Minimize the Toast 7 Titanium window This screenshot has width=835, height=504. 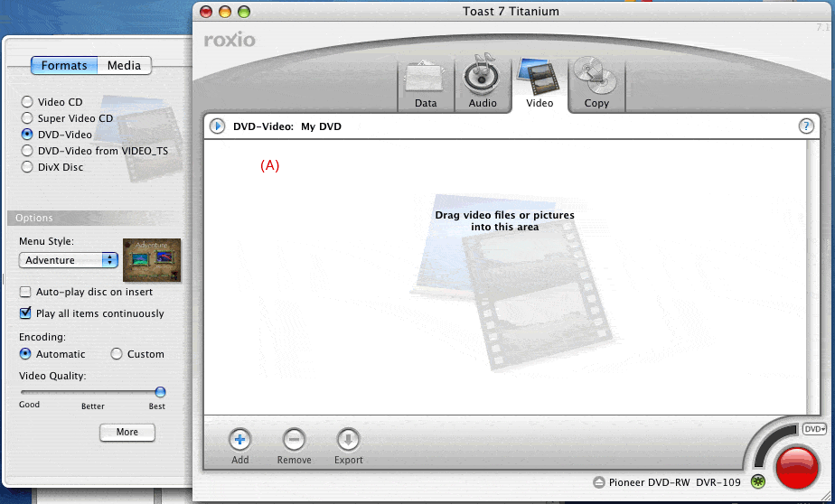point(225,11)
